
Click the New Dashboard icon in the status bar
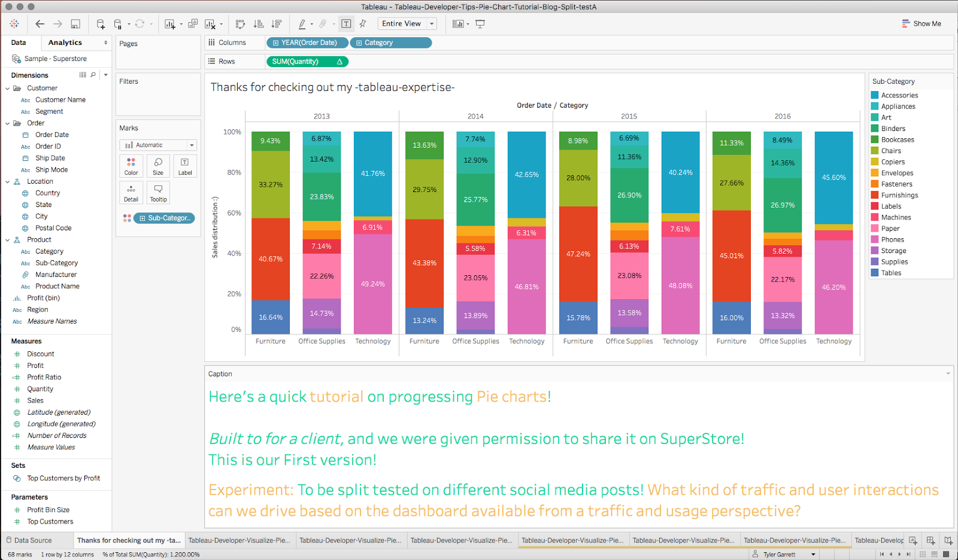click(930, 541)
